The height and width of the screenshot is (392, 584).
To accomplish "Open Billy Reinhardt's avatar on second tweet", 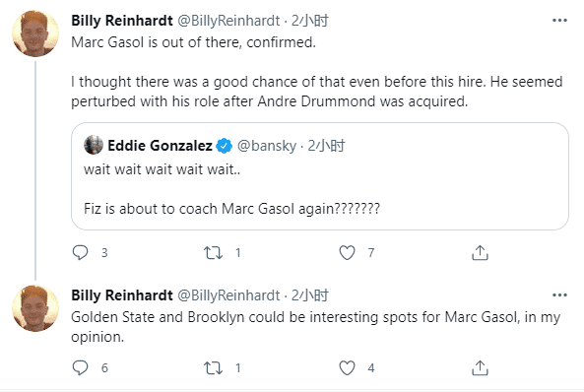I will tap(35, 308).
